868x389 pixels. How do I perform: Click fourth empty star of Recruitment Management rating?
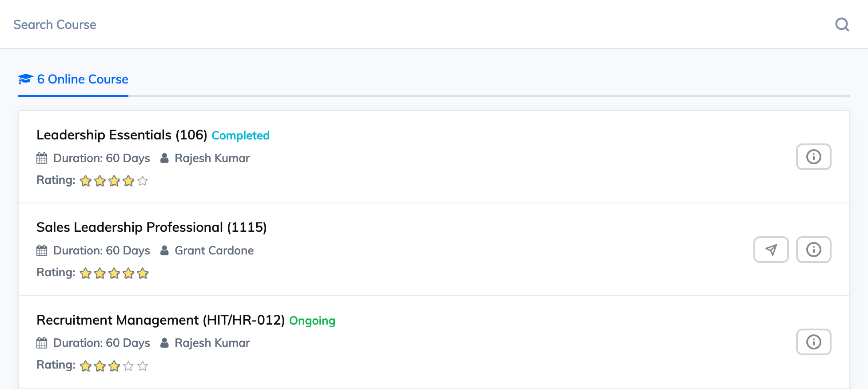click(x=128, y=366)
